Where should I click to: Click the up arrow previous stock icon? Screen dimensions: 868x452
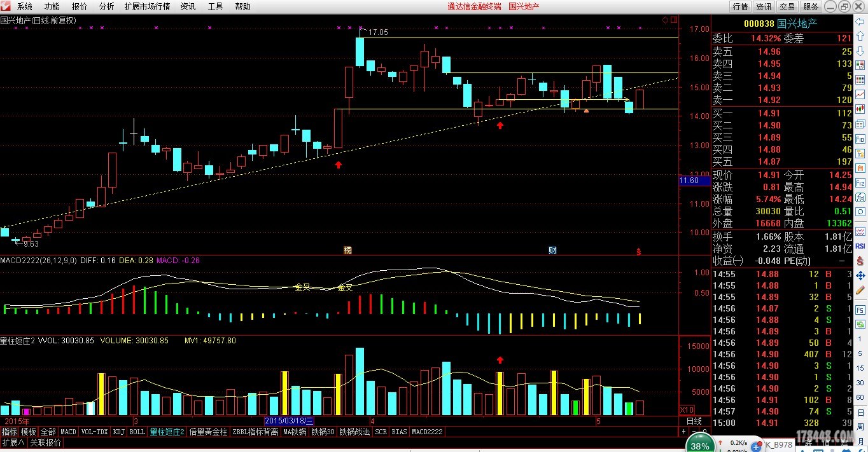[860, 36]
